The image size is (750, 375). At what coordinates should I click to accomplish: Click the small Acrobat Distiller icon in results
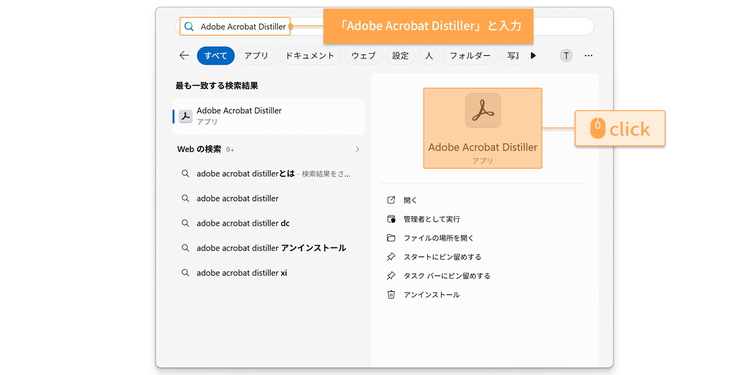pyautogui.click(x=186, y=116)
